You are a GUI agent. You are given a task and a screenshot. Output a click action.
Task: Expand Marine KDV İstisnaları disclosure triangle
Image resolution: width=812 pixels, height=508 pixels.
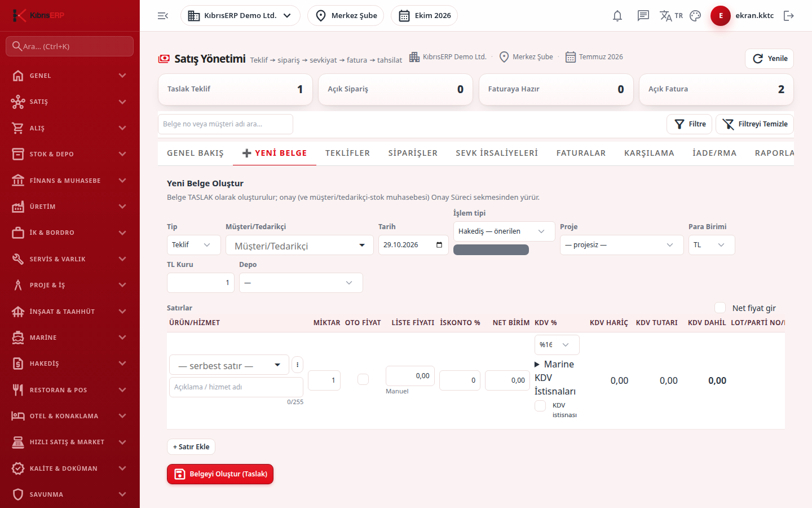(x=537, y=365)
